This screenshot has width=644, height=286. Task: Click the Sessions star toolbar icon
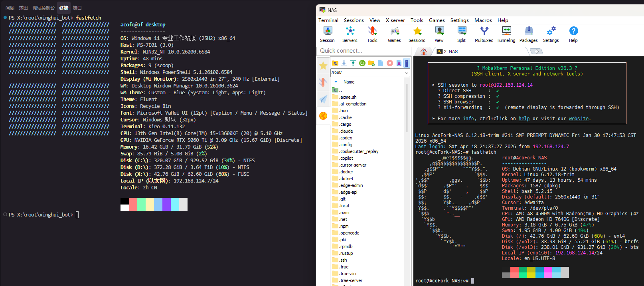pyautogui.click(x=417, y=34)
